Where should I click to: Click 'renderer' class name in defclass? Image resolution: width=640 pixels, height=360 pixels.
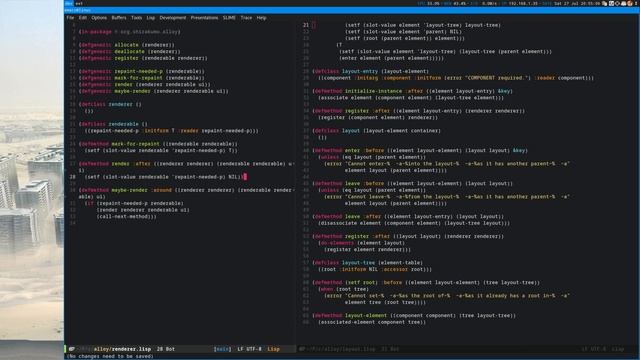click(x=120, y=104)
